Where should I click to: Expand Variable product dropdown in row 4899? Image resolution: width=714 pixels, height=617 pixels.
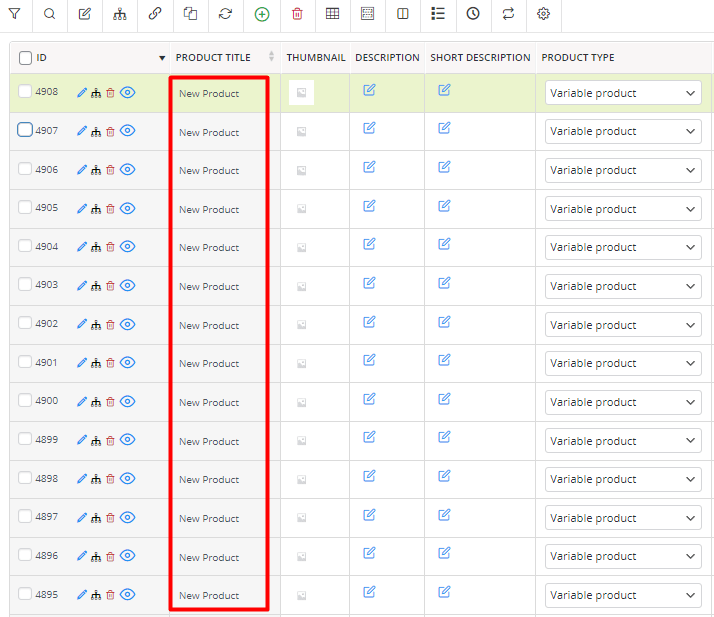coord(623,441)
